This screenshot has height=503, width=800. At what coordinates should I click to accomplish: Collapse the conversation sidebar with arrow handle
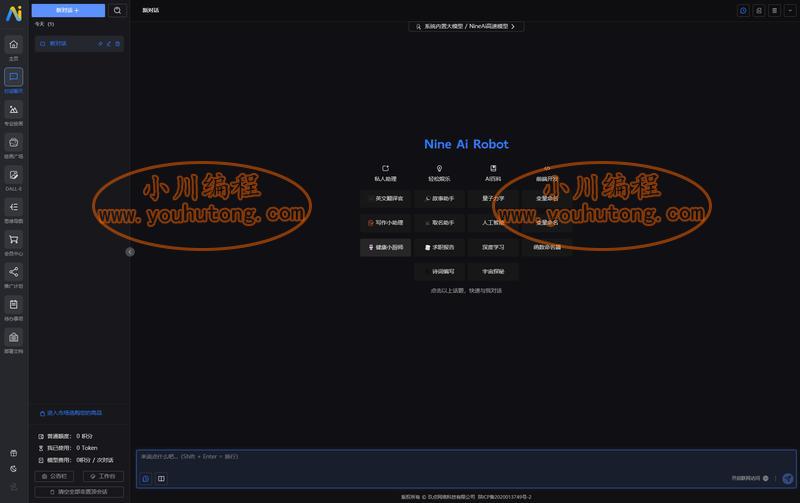coord(130,252)
